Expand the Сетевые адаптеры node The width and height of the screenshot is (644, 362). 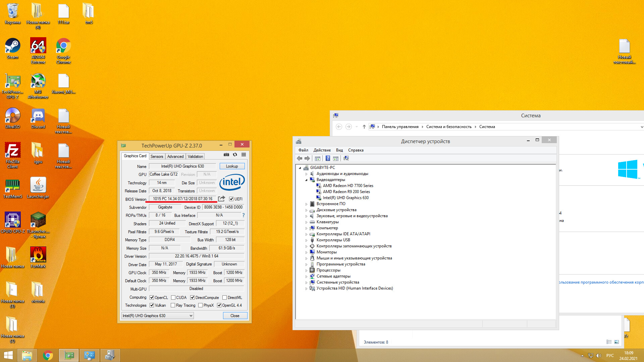pyautogui.click(x=306, y=277)
